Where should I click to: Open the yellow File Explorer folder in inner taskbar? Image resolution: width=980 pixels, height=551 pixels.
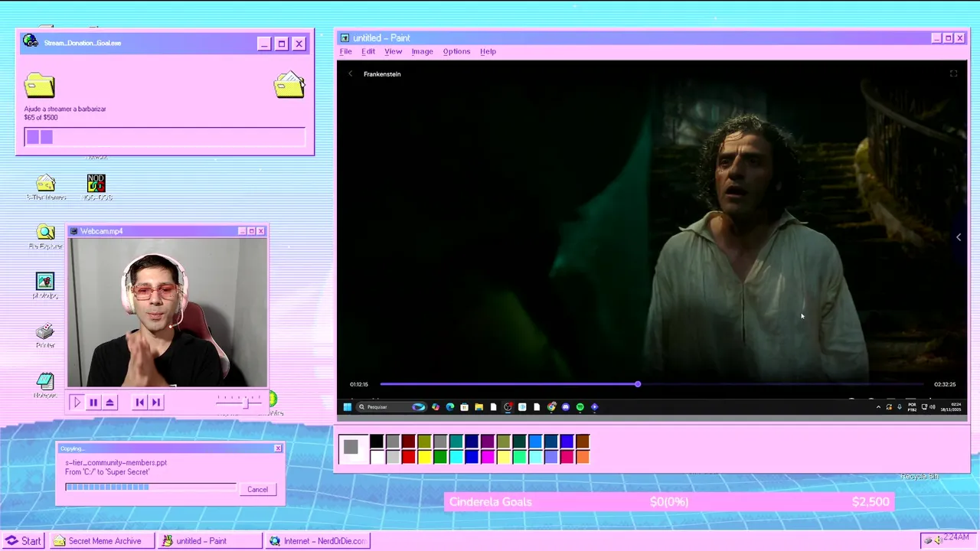click(x=479, y=407)
